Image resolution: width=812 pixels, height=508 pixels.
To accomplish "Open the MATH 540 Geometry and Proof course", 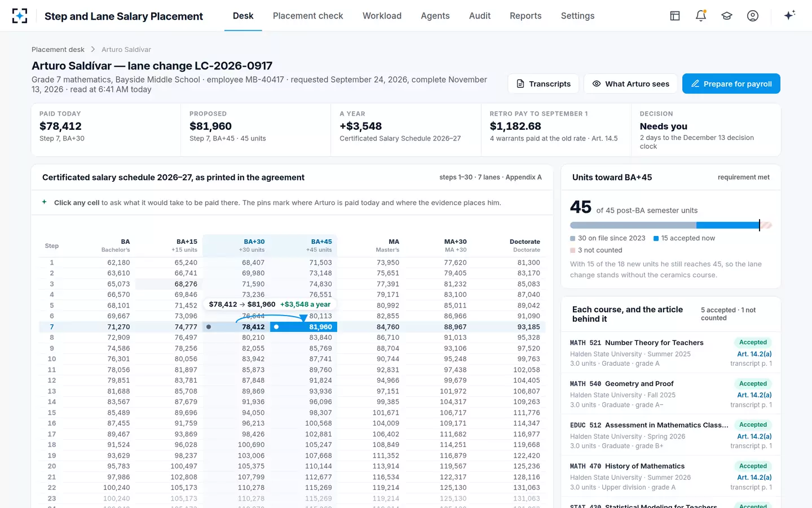I will pos(671,394).
